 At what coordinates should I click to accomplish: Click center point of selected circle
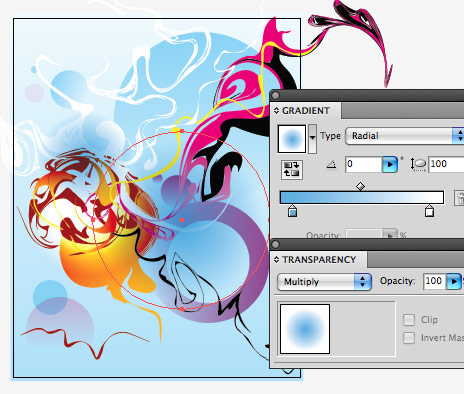(182, 220)
